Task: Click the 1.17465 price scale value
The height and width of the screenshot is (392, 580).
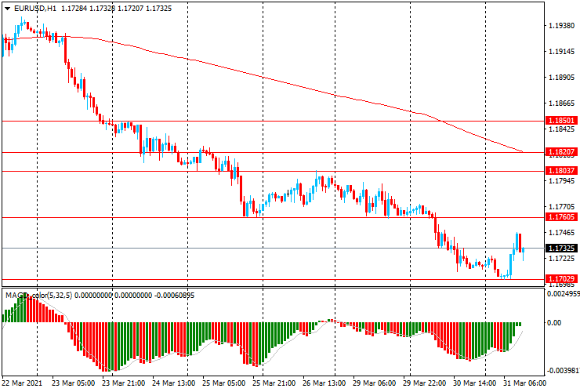Action: point(561,233)
